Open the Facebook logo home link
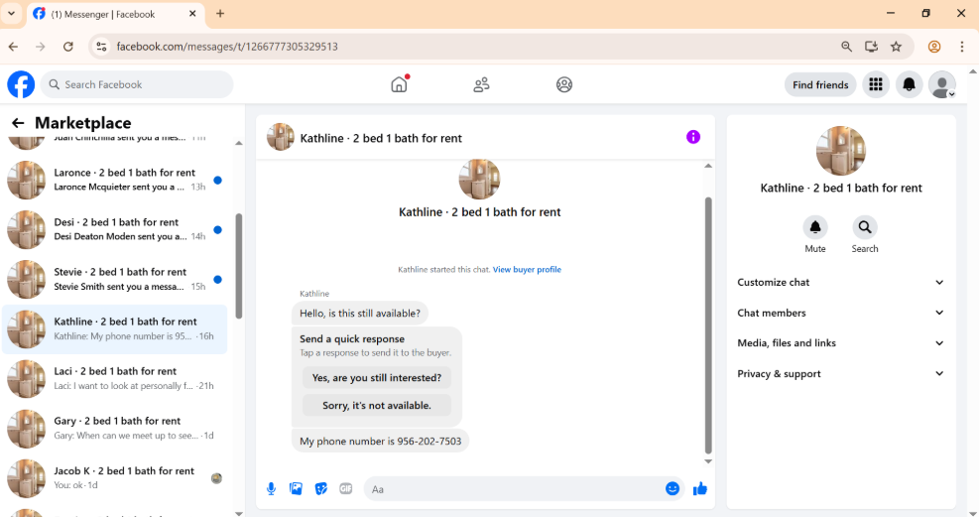980x517 pixels. pos(21,84)
